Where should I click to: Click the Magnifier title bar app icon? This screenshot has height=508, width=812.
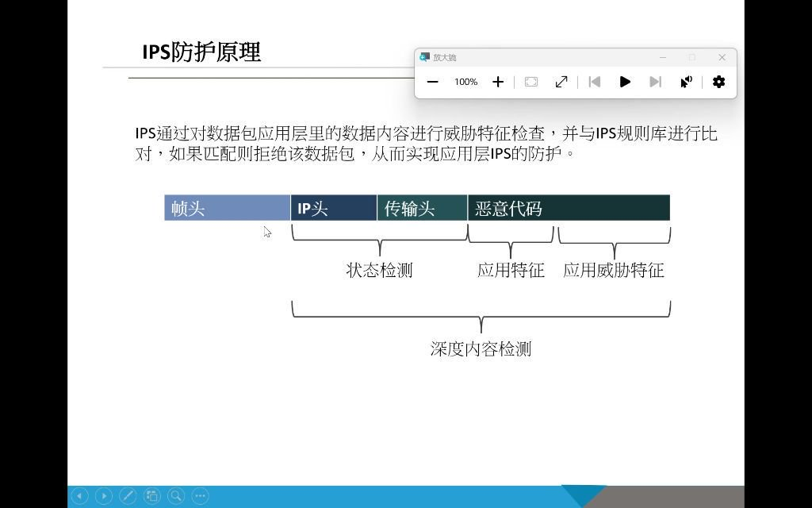pos(425,57)
